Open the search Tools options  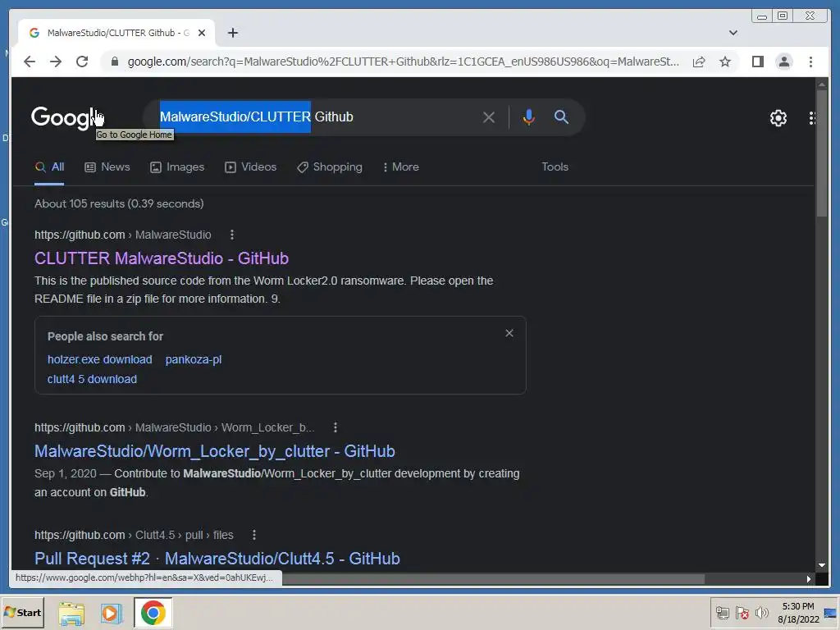tap(555, 167)
